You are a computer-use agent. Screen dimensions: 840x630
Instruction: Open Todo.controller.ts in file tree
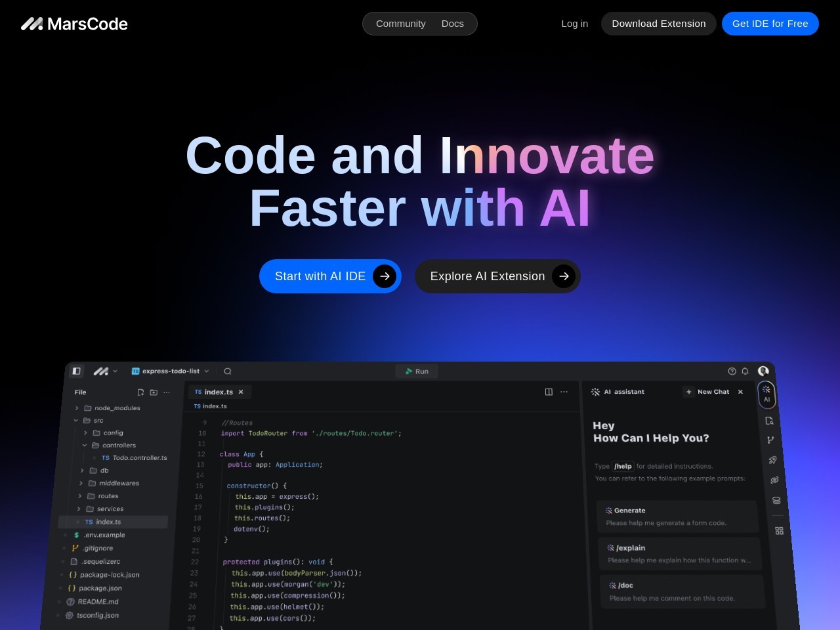(134, 457)
